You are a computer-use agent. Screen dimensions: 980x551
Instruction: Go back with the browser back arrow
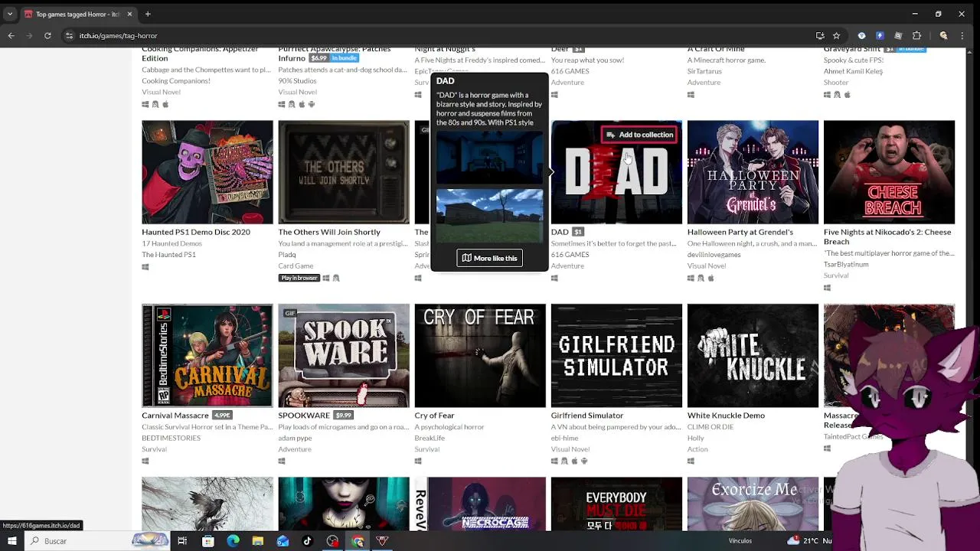tap(11, 35)
